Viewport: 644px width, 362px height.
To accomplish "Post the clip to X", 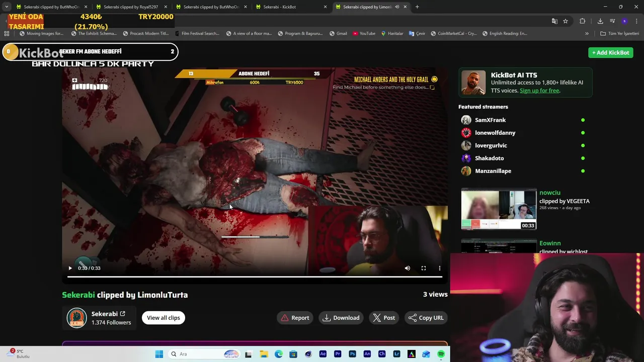I will [x=384, y=318].
